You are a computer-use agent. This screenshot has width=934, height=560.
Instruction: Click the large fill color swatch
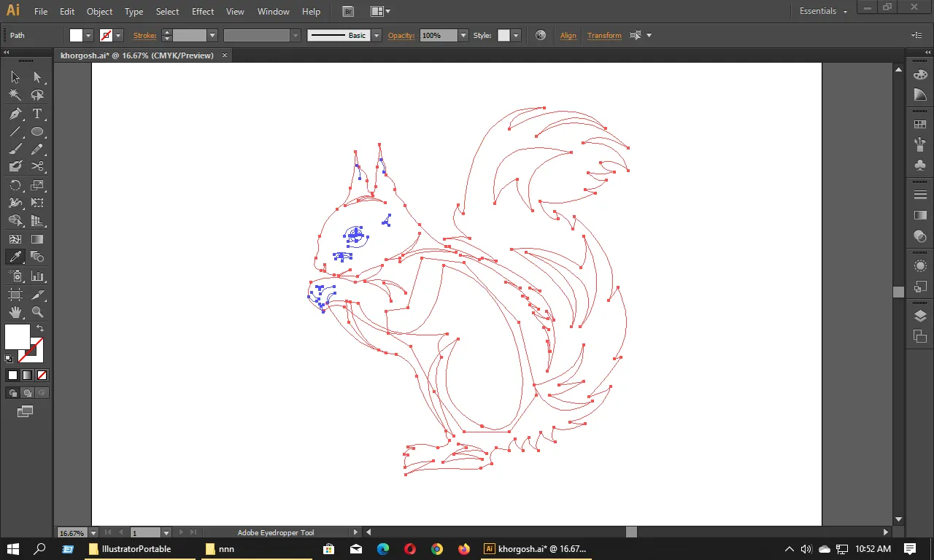pos(18,337)
